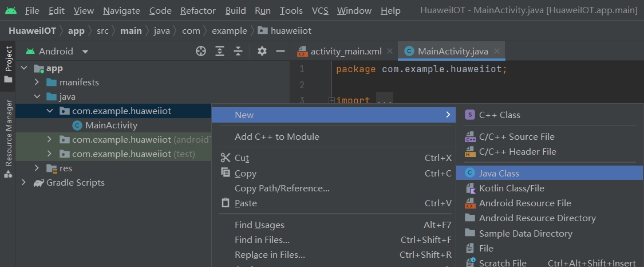Open the Project panel settings gear

[x=262, y=51]
